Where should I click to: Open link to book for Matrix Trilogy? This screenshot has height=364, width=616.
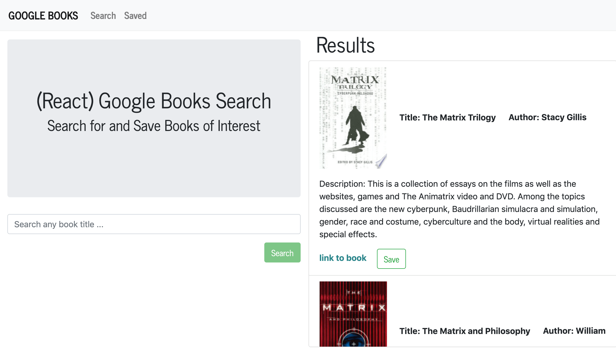(x=342, y=258)
